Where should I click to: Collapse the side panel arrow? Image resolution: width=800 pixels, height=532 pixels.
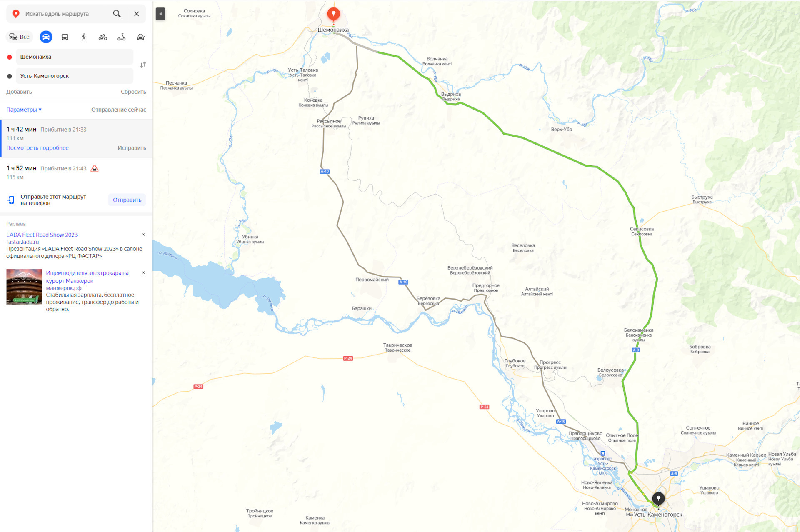tap(160, 14)
